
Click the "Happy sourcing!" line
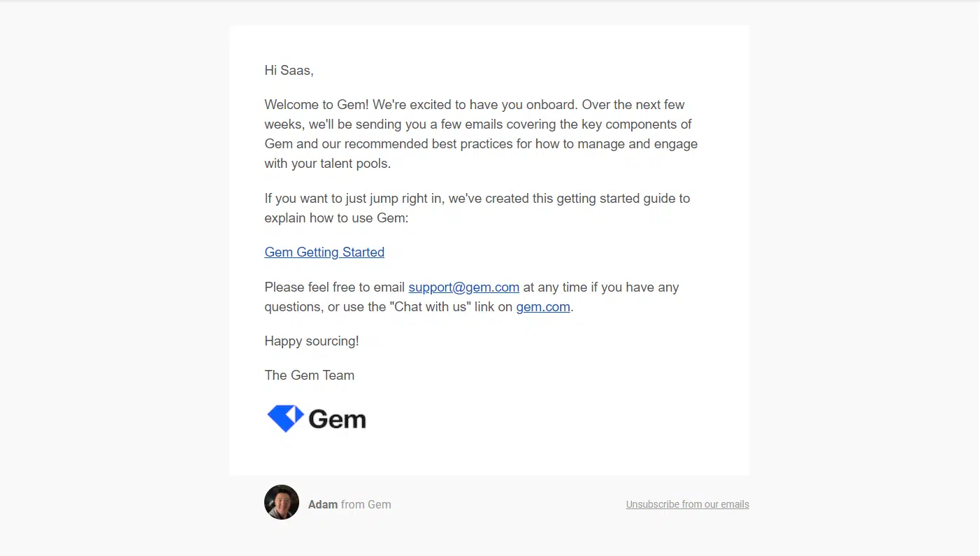pyautogui.click(x=311, y=341)
